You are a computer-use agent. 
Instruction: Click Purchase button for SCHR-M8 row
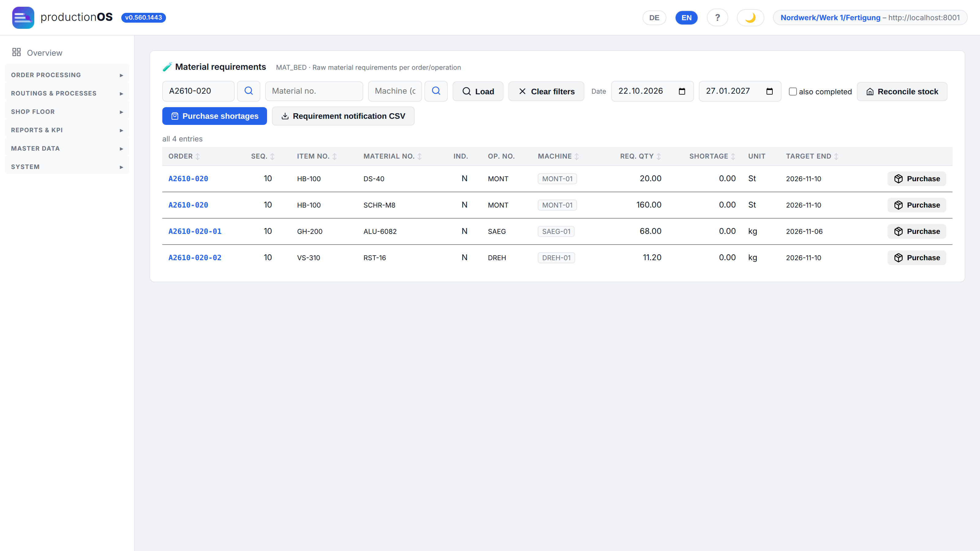[917, 205]
